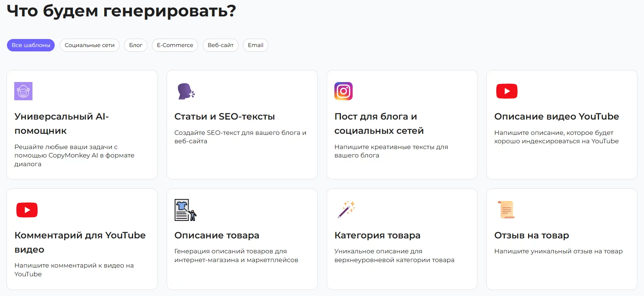Open the Статьи и SEO-тексты title
This screenshot has width=644, height=296.
225,117
